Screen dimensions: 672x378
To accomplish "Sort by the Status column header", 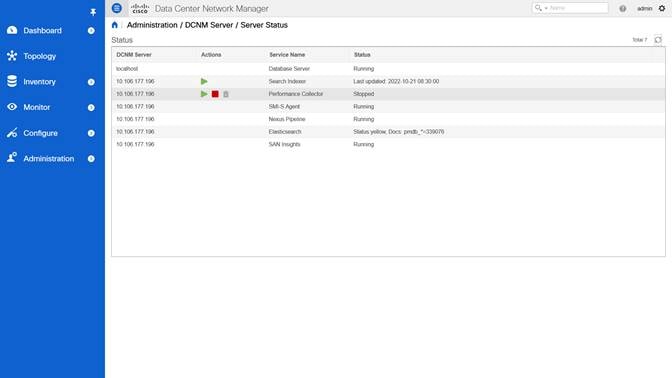I will (362, 55).
